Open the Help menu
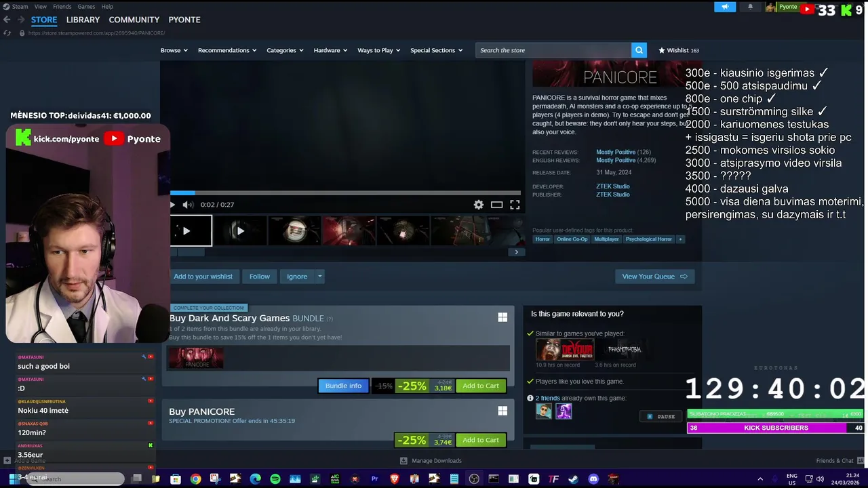Screen dimensions: 868x488 pyautogui.click(x=107, y=7)
